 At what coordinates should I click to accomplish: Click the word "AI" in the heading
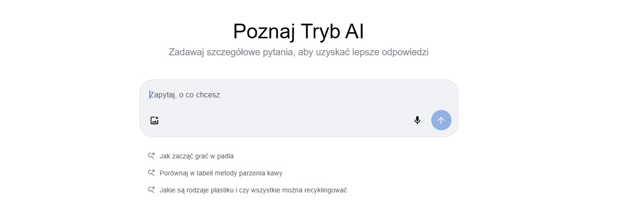[x=354, y=32]
